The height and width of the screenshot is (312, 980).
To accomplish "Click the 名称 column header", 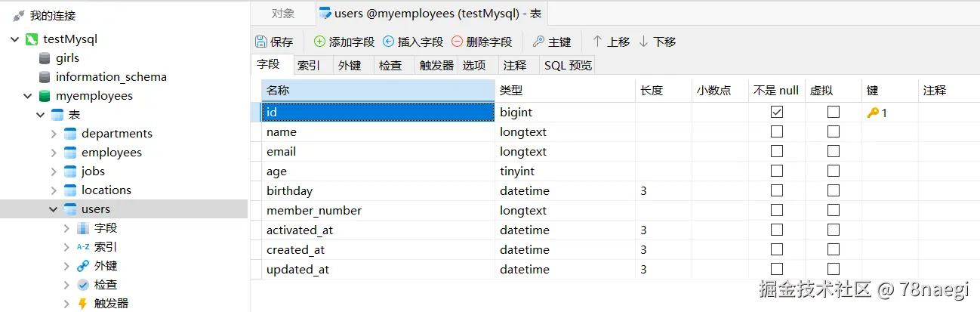I will point(378,91).
